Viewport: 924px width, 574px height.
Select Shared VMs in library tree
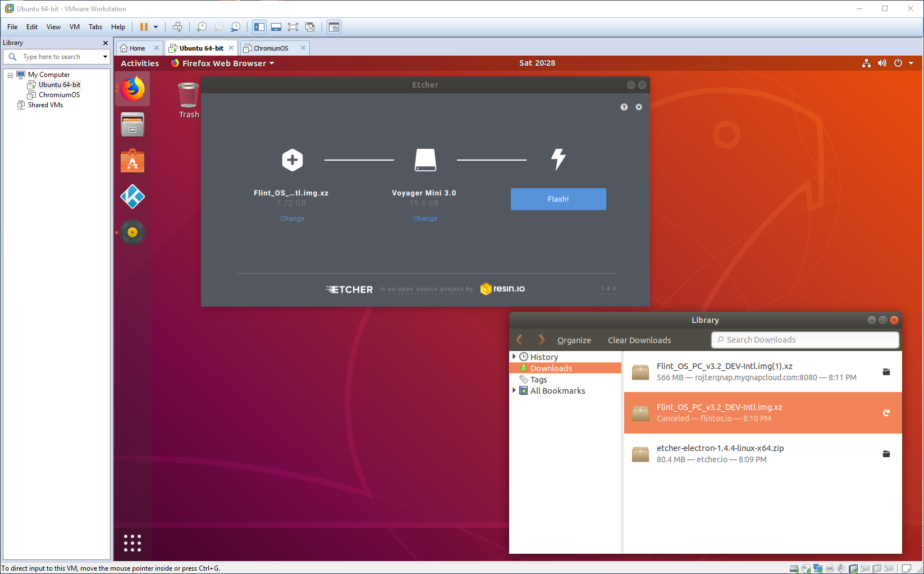(x=45, y=105)
